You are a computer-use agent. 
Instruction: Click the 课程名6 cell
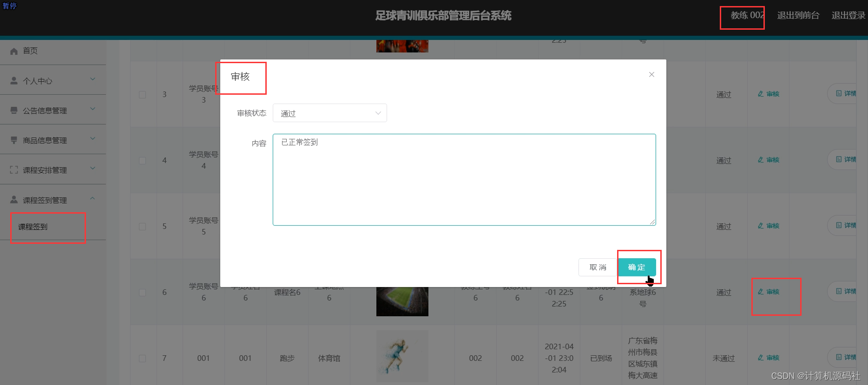coord(287,293)
